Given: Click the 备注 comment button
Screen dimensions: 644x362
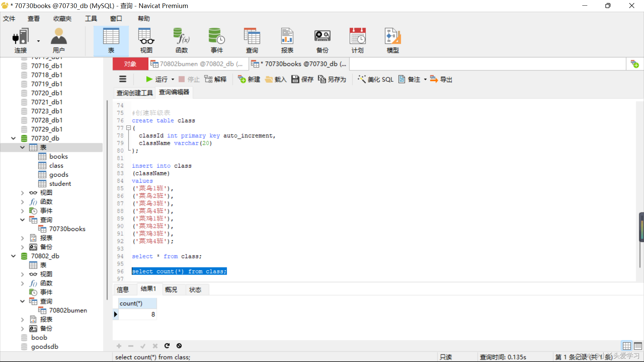Looking at the screenshot, I should pos(409,79).
